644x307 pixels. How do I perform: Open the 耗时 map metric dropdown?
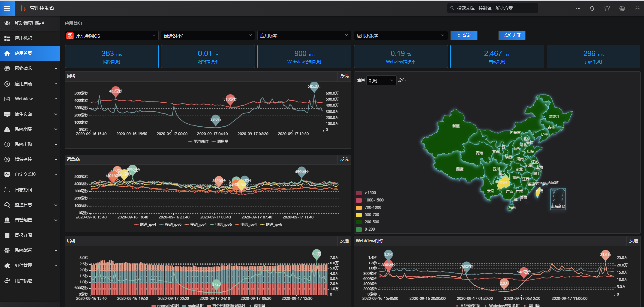click(381, 80)
